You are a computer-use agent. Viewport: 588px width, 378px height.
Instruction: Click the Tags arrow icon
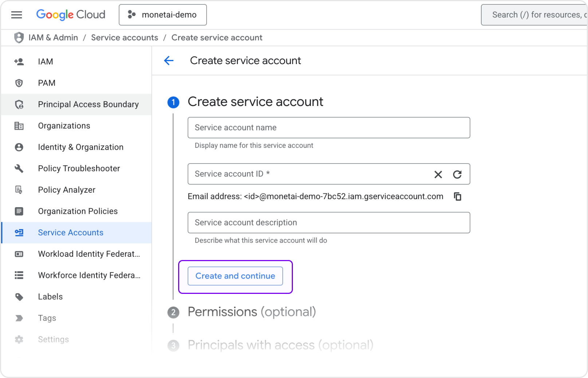19,318
